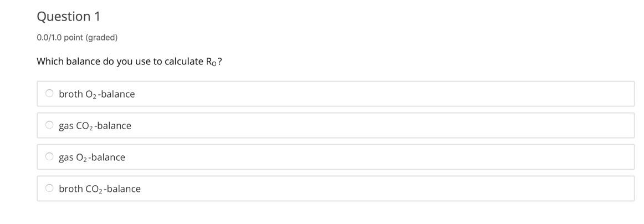This screenshot has height=224, width=644.
Task: Click the "gas O₂-balance" answer label text
Action: pyautogui.click(x=92, y=157)
